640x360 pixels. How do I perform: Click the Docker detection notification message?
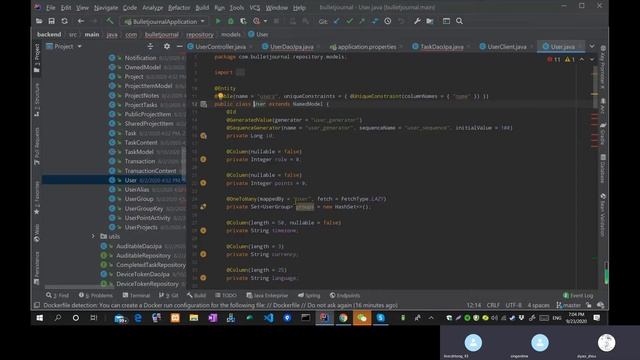pyautogui.click(x=220, y=305)
